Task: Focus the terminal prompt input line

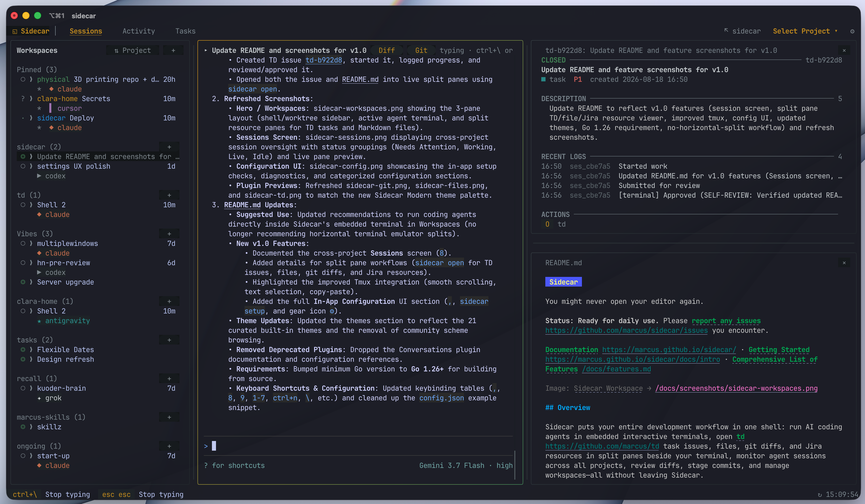Action: pyautogui.click(x=358, y=446)
